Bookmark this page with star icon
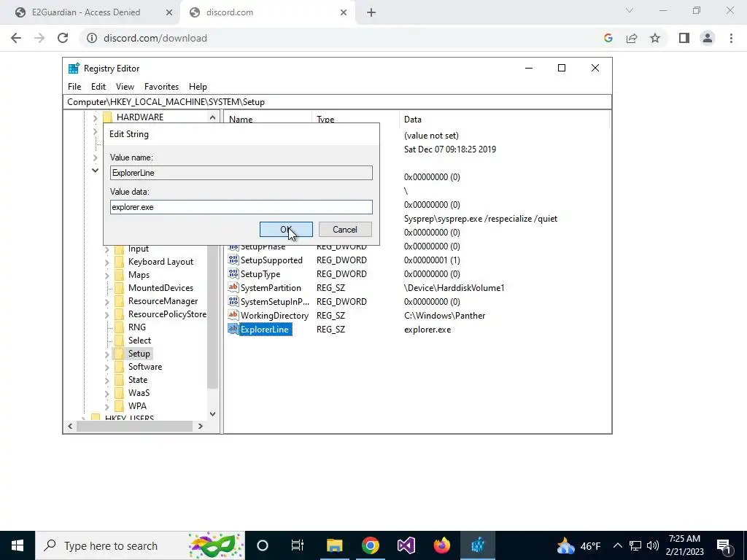 click(x=655, y=38)
